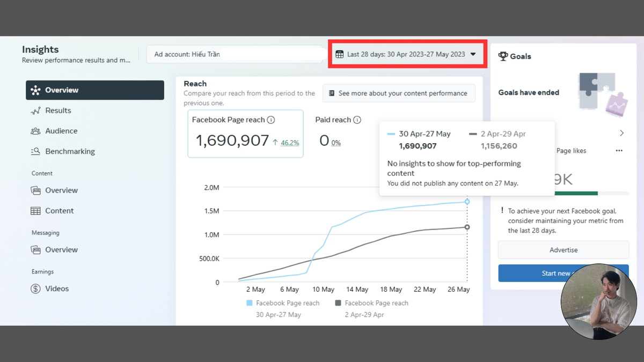Click the 1,156,260 value in the tooltip
Image resolution: width=644 pixels, height=362 pixels.
(x=499, y=146)
